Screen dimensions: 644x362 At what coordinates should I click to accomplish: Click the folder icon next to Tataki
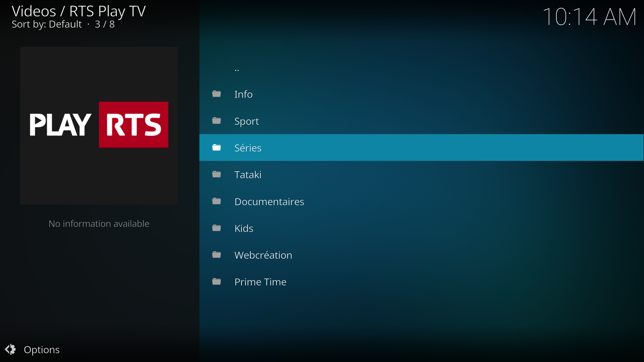coord(216,174)
